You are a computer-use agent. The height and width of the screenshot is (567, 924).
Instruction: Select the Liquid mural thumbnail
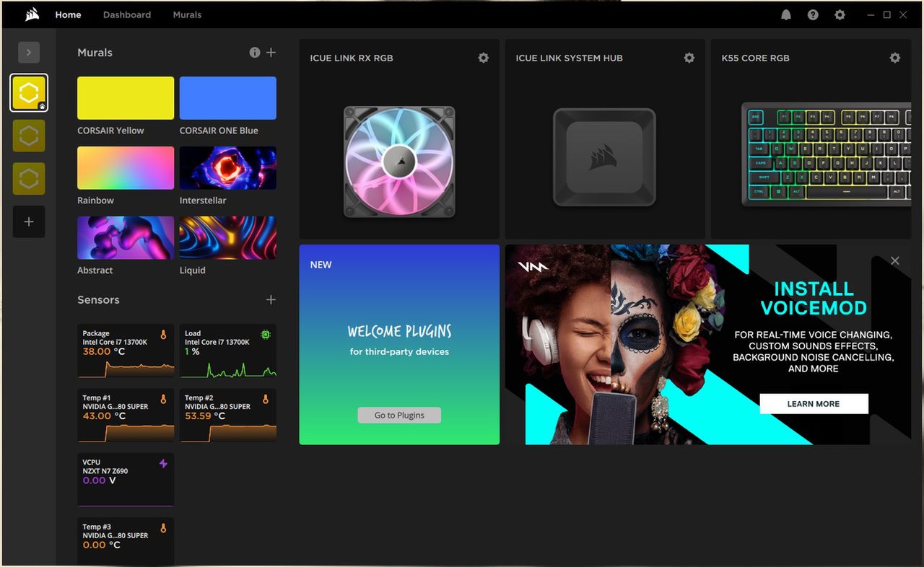coord(228,238)
